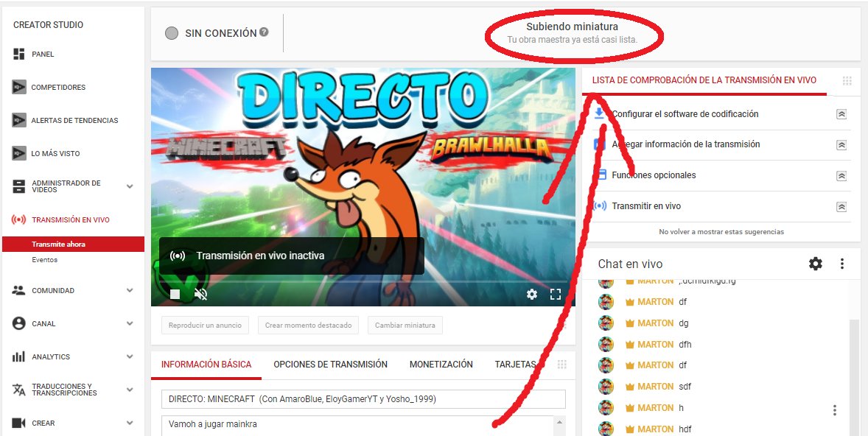Click the Transmitir en vivo checklist icon
The width and height of the screenshot is (868, 436).
pos(600,205)
